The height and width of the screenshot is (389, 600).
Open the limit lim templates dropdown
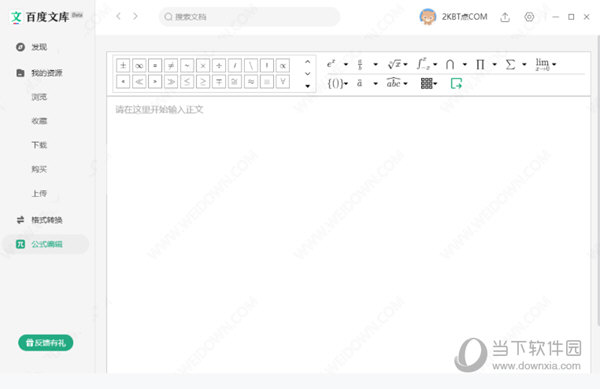click(546, 64)
